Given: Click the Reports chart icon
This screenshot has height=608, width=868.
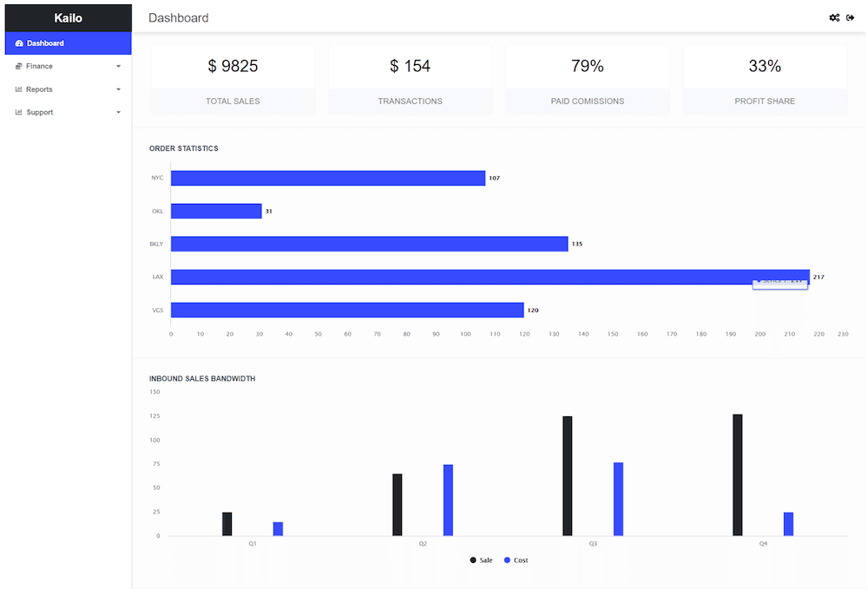Looking at the screenshot, I should pyautogui.click(x=19, y=89).
